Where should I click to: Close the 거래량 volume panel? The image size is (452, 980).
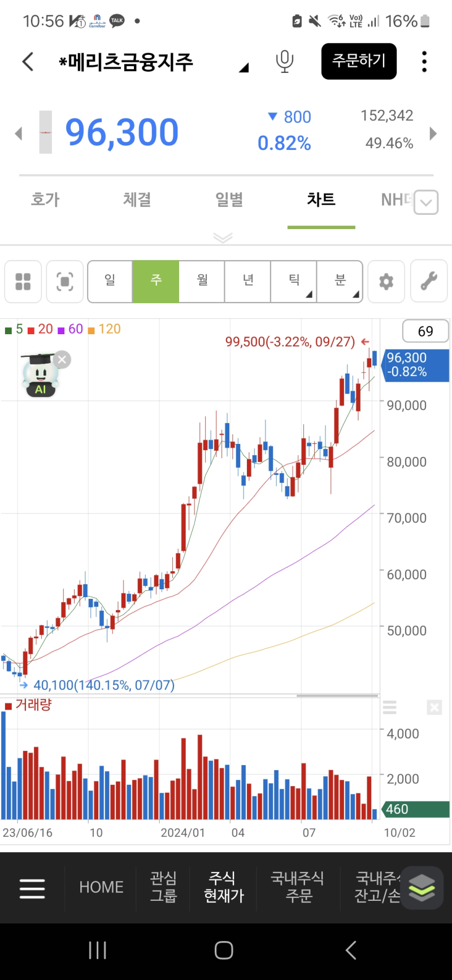pyautogui.click(x=434, y=707)
